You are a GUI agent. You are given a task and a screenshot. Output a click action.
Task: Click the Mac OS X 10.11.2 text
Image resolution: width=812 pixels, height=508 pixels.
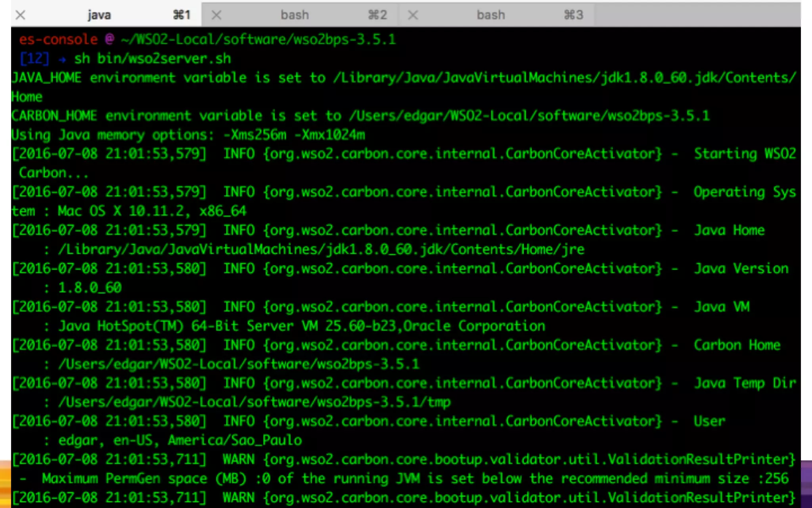pyautogui.click(x=121, y=211)
